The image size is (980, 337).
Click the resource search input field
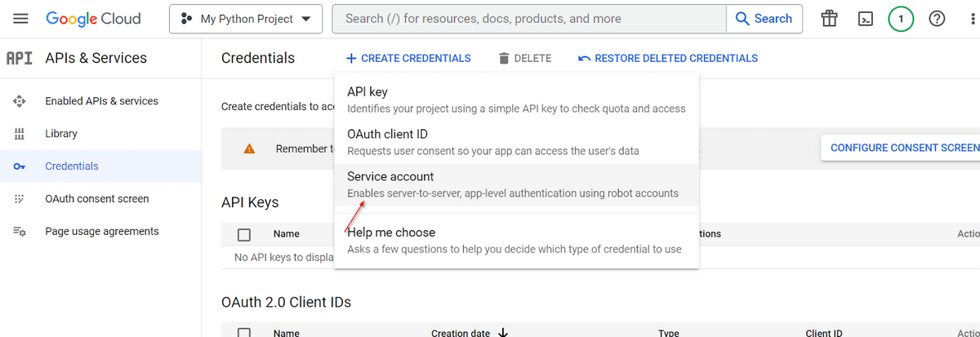(529, 19)
